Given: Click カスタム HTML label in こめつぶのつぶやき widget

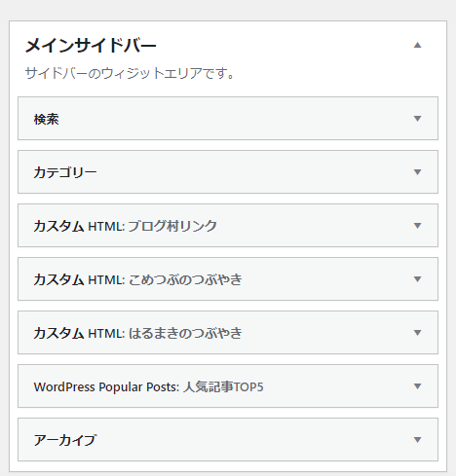Looking at the screenshot, I should point(79,279).
